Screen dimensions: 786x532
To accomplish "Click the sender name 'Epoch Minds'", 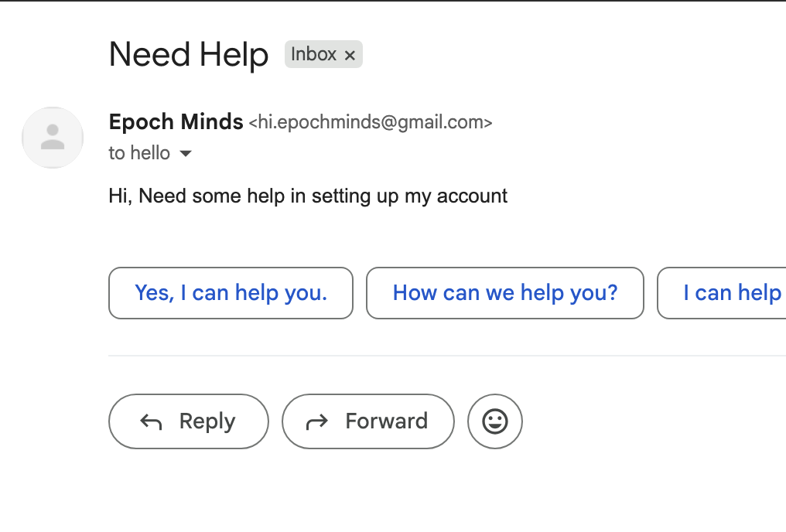I will click(176, 121).
